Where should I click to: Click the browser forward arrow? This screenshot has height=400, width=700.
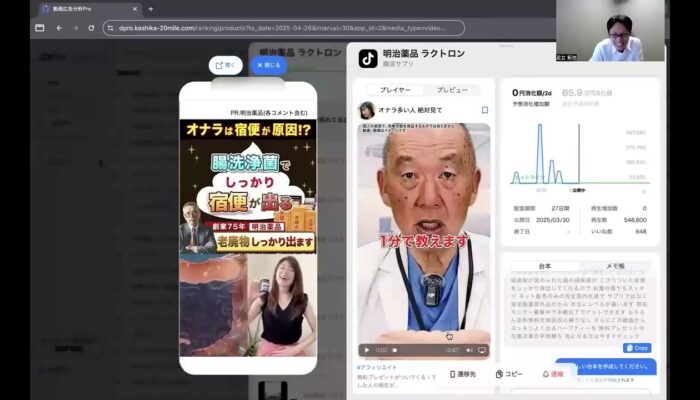(75, 28)
